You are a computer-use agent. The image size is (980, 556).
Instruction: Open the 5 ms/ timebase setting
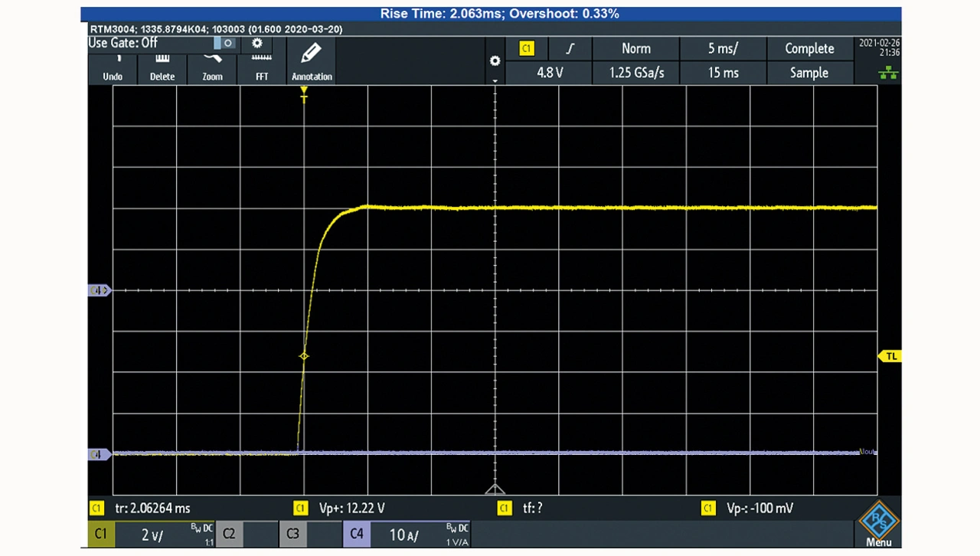[723, 48]
